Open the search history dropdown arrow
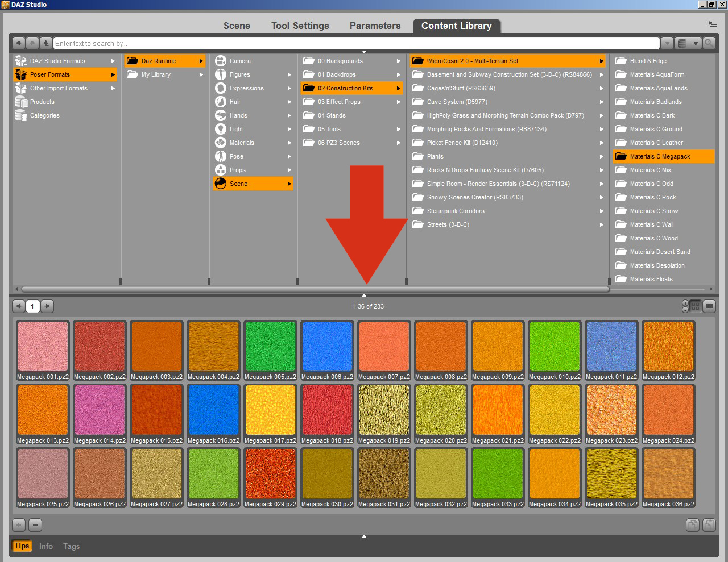728x562 pixels. point(667,43)
